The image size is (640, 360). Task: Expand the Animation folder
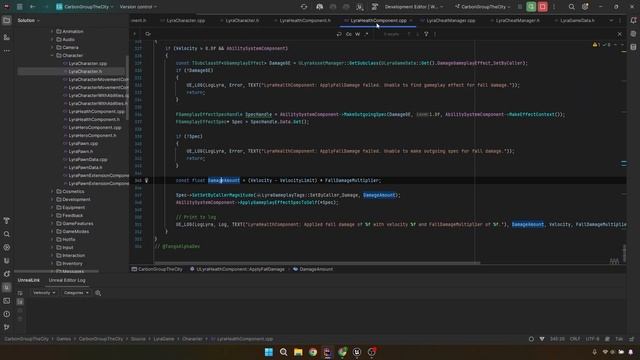pyautogui.click(x=52, y=31)
